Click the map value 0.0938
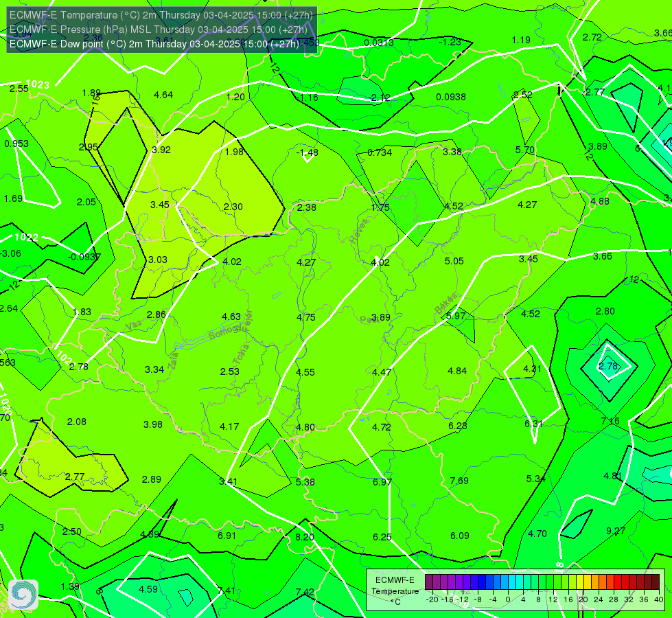 [x=451, y=97]
